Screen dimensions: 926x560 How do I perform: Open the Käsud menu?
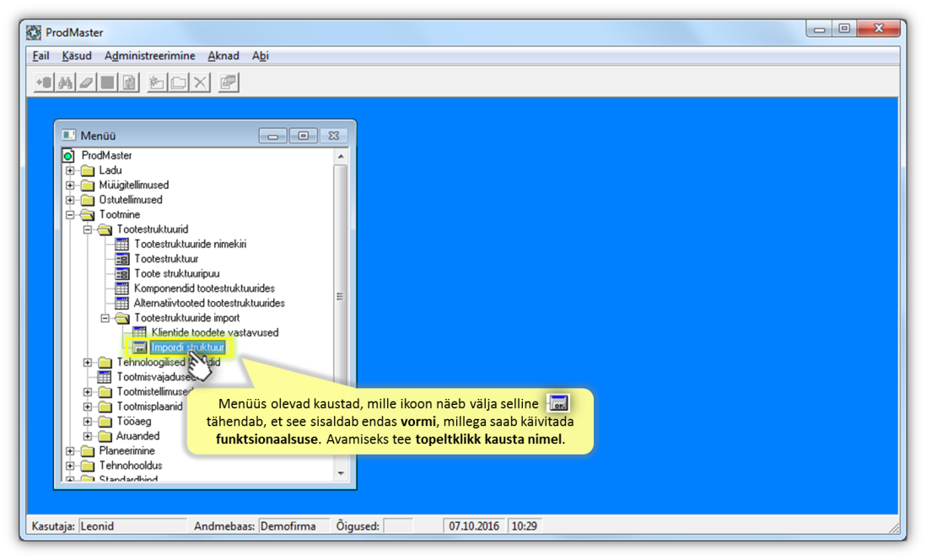click(x=77, y=56)
